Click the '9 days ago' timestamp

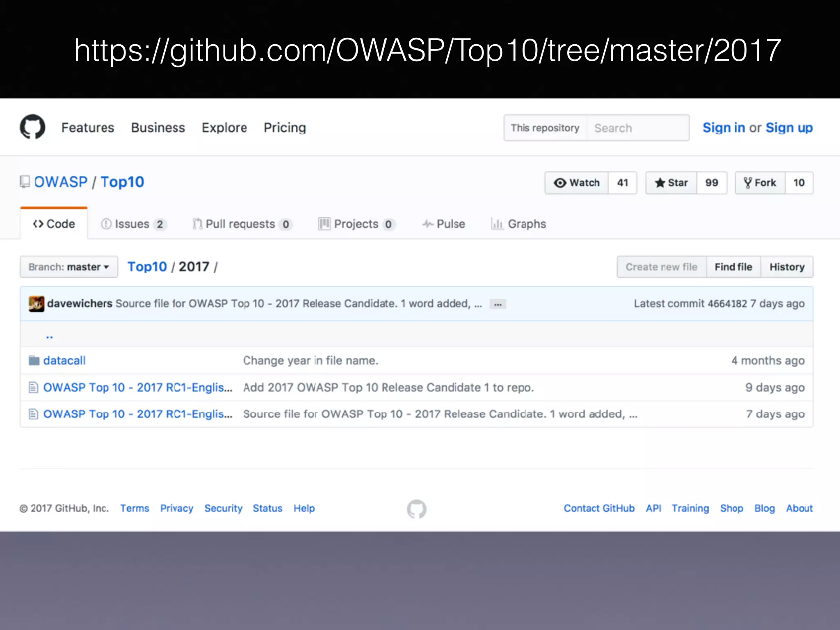click(775, 388)
